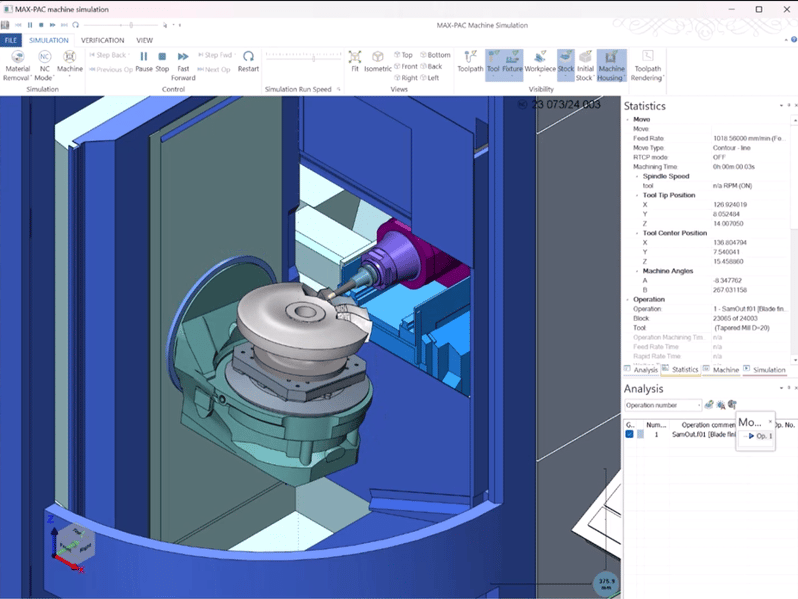Switch to the Machine panel tab
Image resolution: width=798 pixels, height=599 pixels.
coord(721,370)
